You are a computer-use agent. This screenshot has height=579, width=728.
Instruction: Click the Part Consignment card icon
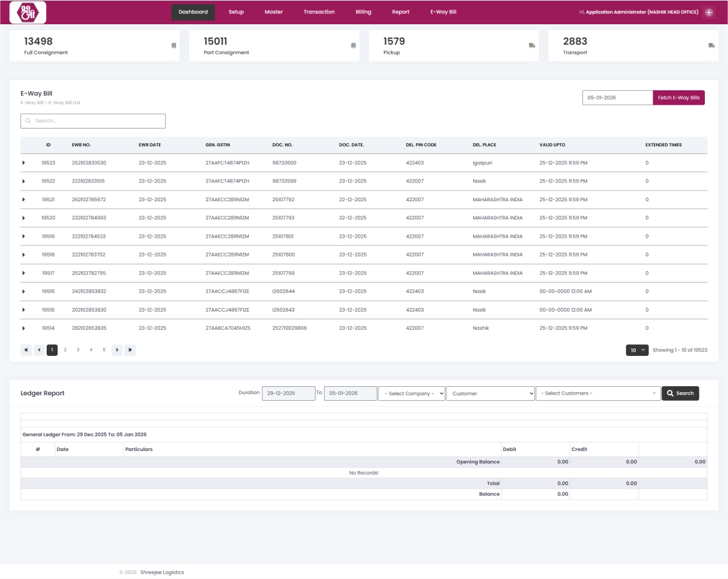point(354,45)
